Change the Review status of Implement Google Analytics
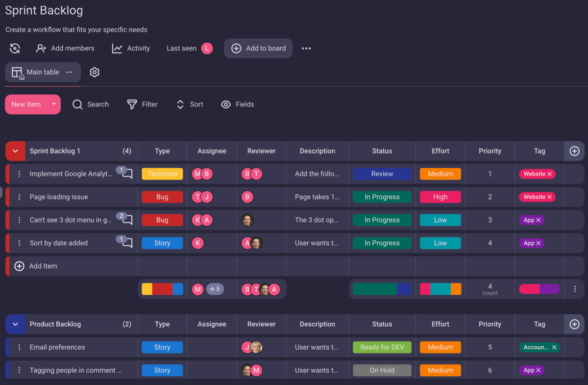588x385 pixels. [x=382, y=174]
